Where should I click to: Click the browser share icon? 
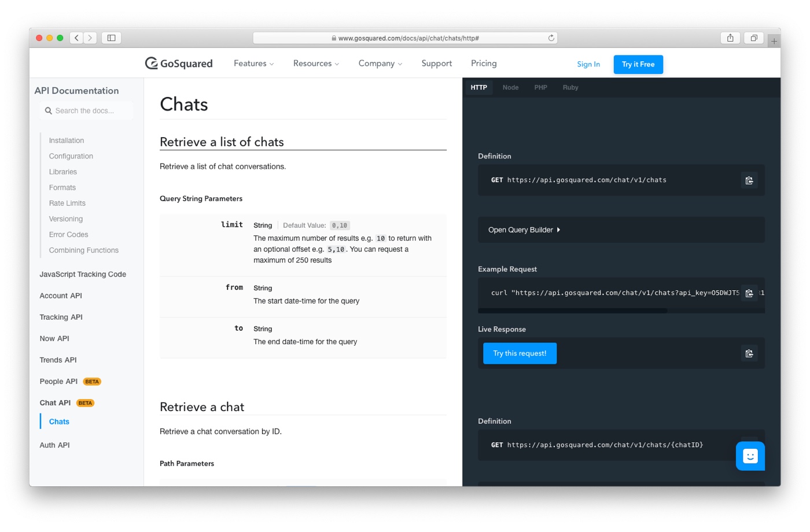point(730,38)
